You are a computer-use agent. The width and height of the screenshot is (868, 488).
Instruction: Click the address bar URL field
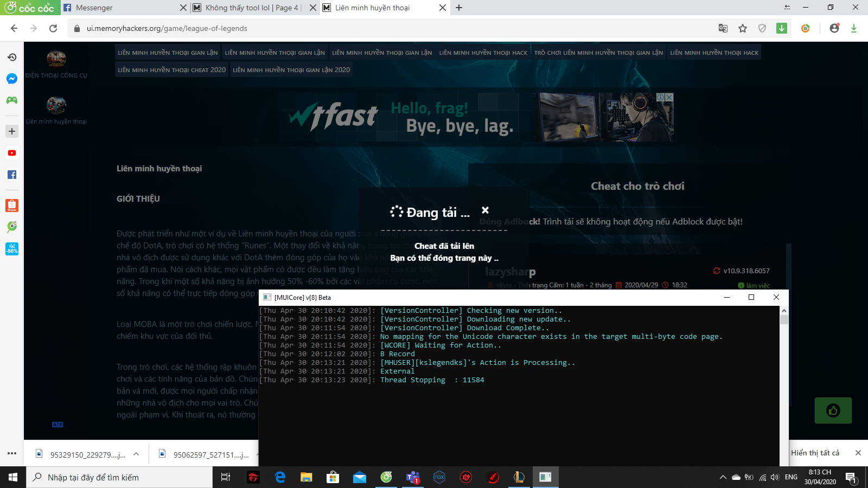pos(391,28)
